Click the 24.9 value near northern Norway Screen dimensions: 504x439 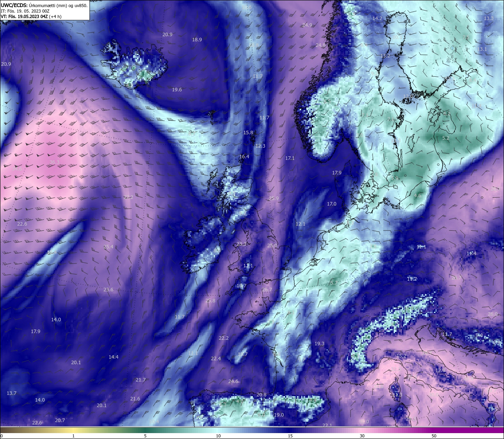[307, 25]
